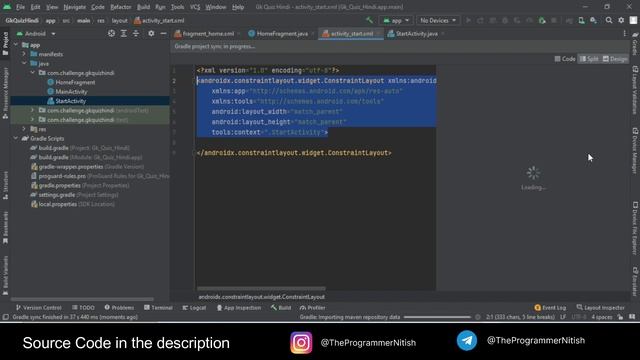Switch editor to Code view

click(x=565, y=59)
